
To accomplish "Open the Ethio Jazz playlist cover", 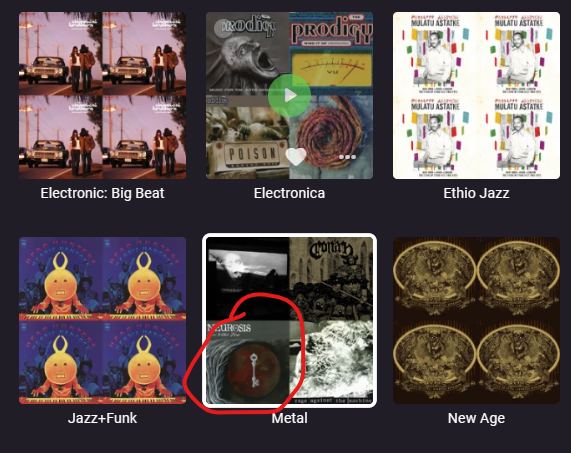I will [476, 95].
